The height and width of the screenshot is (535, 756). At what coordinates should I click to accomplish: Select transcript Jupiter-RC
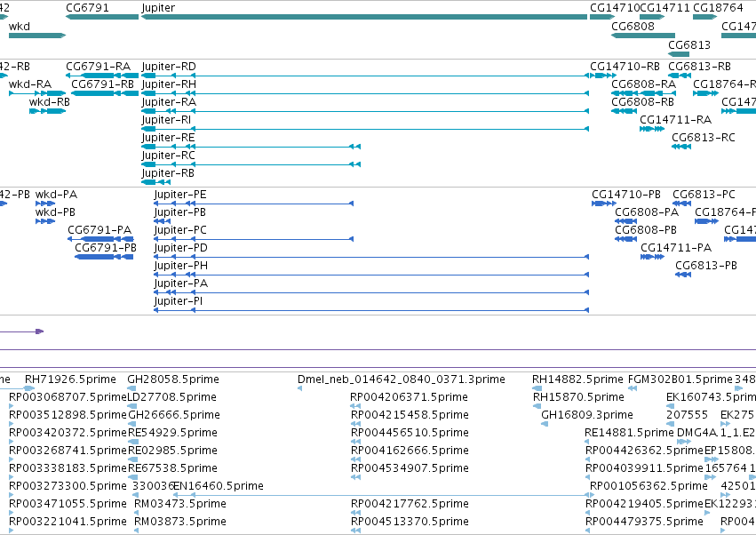pyautogui.click(x=251, y=164)
